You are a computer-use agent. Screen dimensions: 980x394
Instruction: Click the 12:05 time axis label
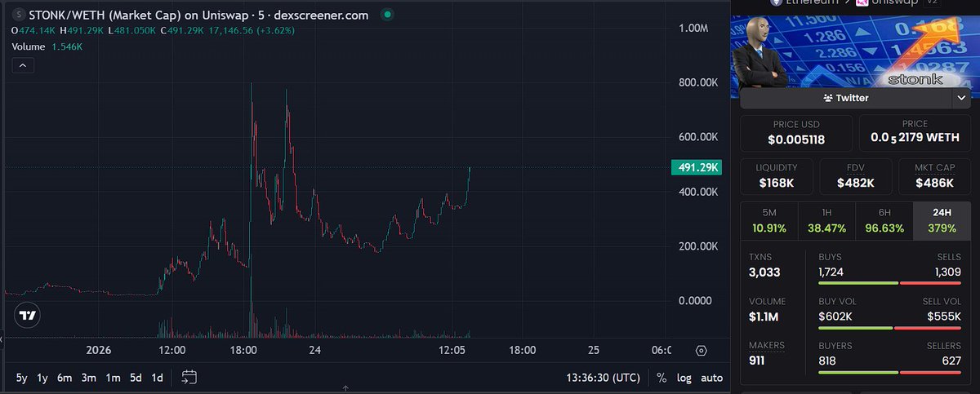[x=452, y=350]
